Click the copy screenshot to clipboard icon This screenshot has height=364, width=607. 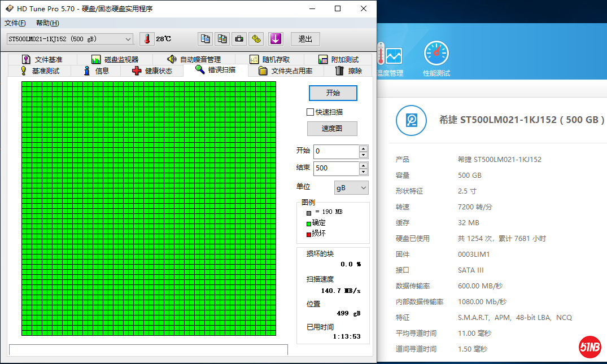tap(222, 39)
